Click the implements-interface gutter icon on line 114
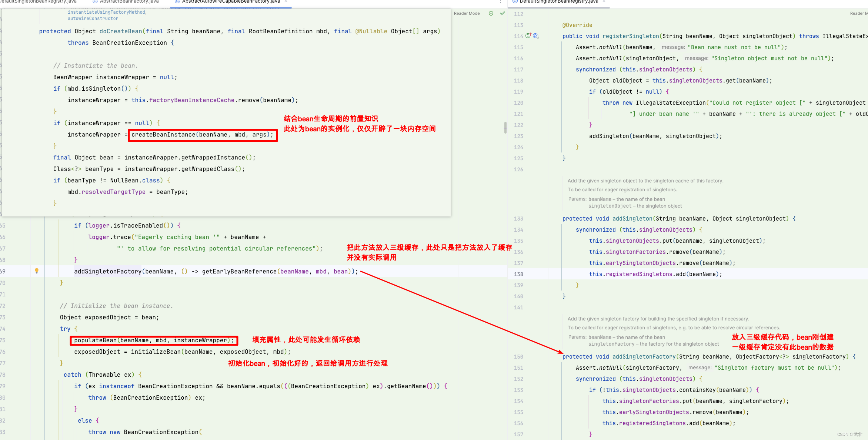The image size is (868, 440). click(528, 36)
